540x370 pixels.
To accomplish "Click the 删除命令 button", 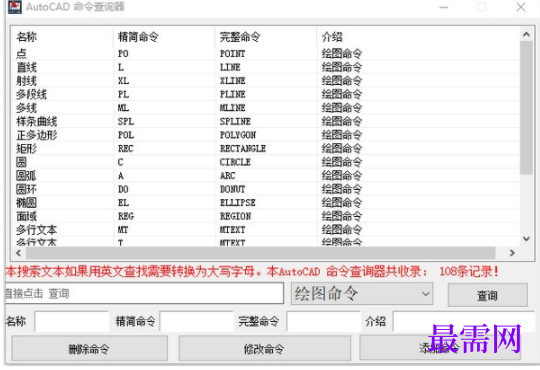I will coord(90,349).
